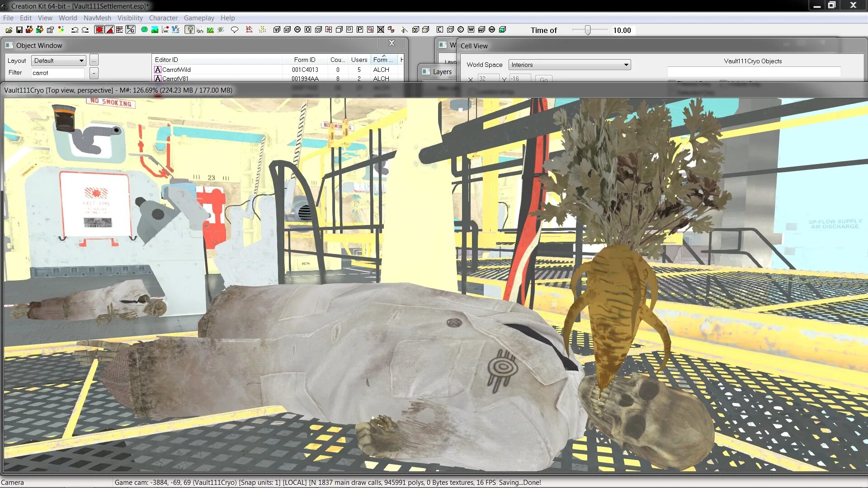Screen dimensions: 868x488
Task: Toggle the snap-to-reference grid icon
Action: tap(120, 30)
